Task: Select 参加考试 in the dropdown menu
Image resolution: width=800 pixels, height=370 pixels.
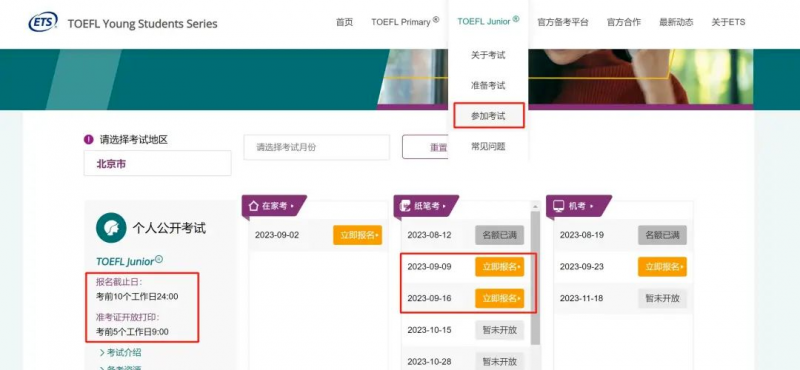Action: (x=488, y=116)
